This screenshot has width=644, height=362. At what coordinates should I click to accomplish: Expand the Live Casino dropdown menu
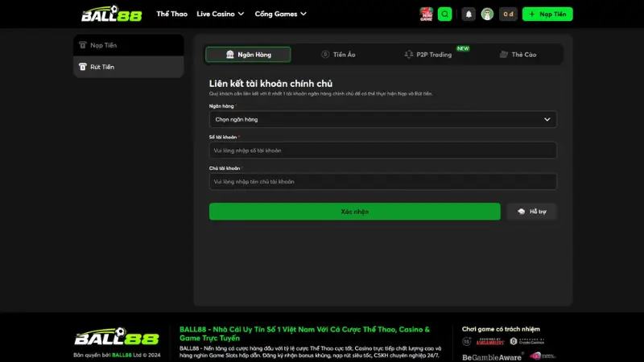pos(219,14)
